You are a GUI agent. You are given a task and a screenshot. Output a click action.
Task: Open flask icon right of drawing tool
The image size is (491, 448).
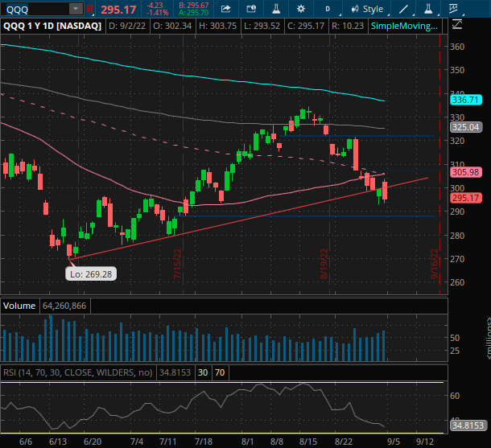click(428, 9)
